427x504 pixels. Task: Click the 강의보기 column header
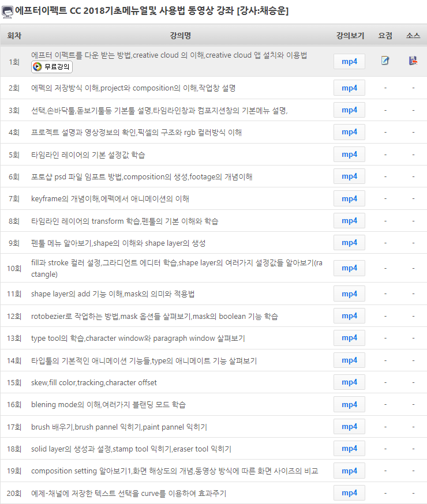[x=350, y=35]
